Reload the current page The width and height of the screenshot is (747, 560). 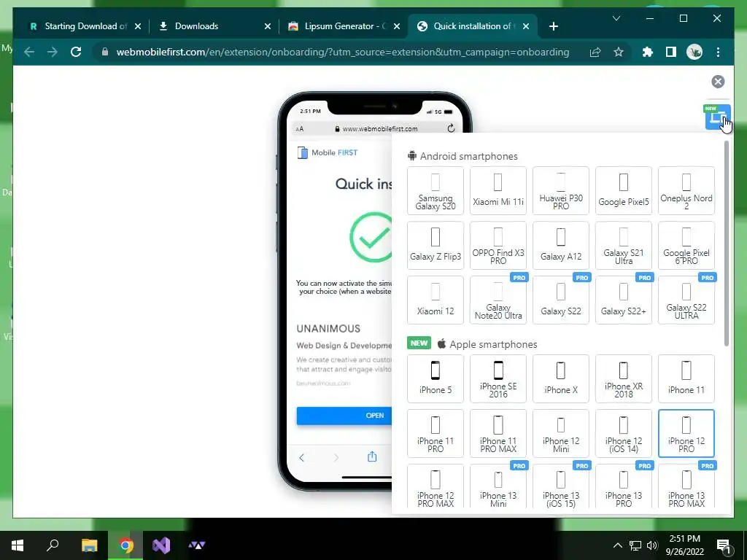(76, 52)
